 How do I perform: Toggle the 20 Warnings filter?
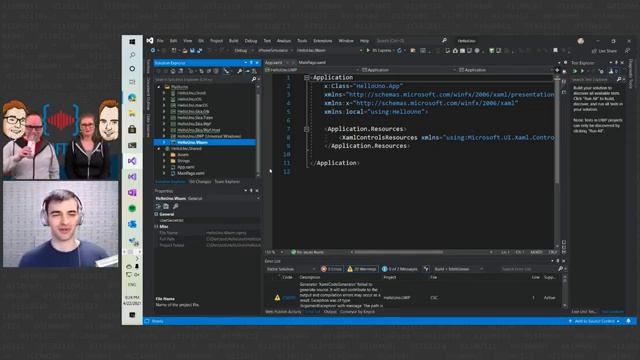click(x=362, y=269)
